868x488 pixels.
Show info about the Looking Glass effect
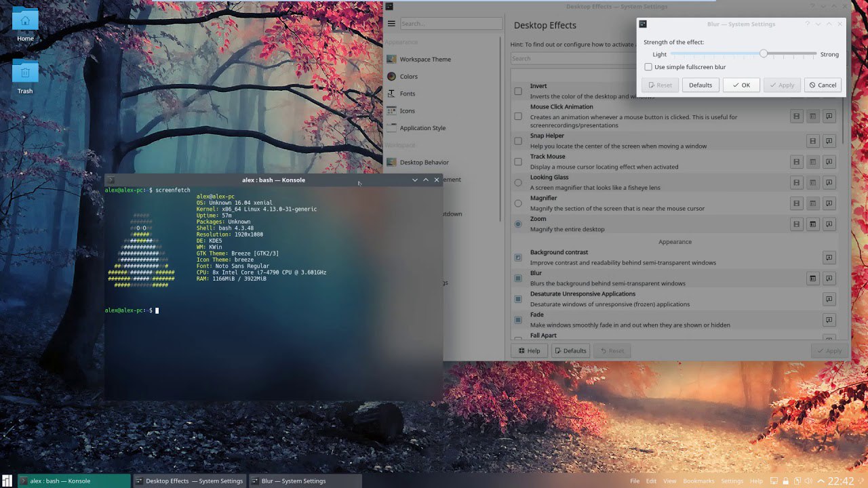[x=829, y=182]
